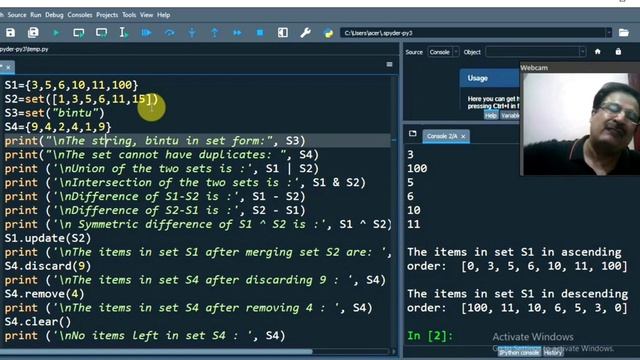The width and height of the screenshot is (640, 360).
Task: Open the console tab browse icon
Action: (x=413, y=133)
